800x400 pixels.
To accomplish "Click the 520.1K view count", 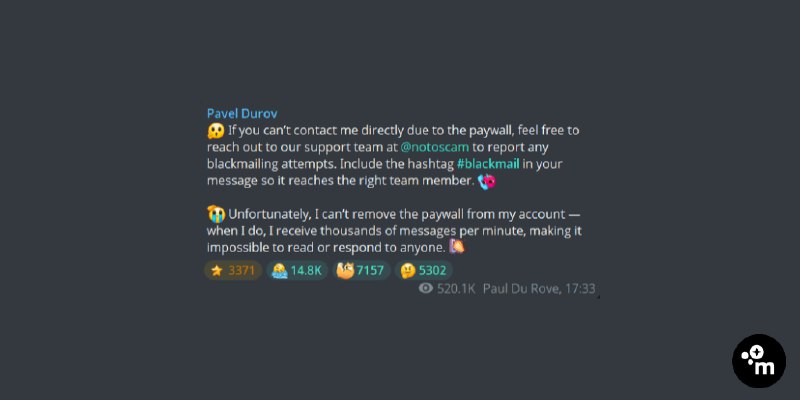I will coord(456,289).
